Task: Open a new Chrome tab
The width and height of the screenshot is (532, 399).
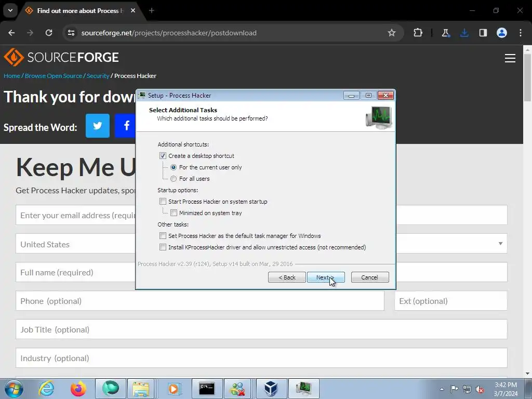Action: (x=152, y=10)
